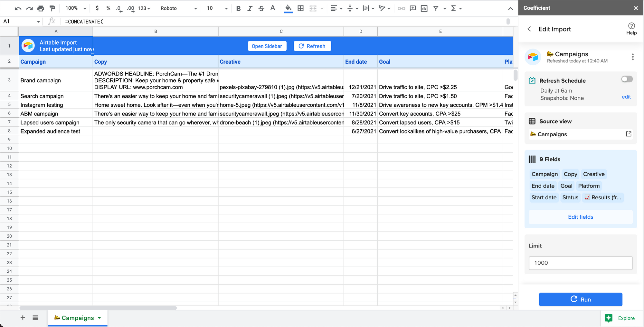Toggle Refresh Schedule switch
Screen dimensions: 644x327
[x=627, y=79]
